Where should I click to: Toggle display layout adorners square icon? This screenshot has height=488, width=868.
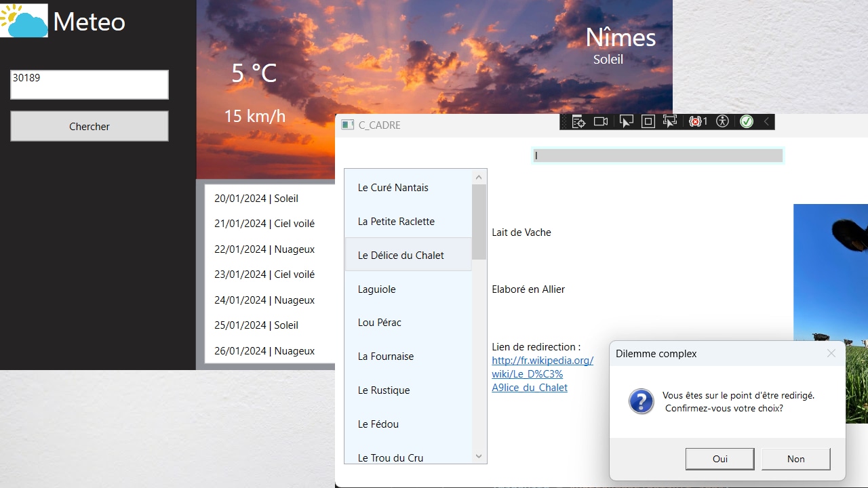pos(648,122)
